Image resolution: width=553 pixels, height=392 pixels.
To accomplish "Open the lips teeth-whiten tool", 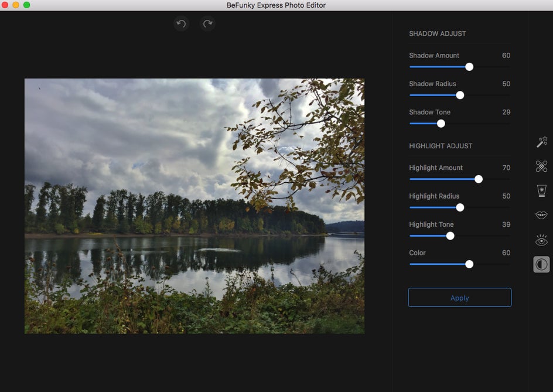I will click(541, 215).
